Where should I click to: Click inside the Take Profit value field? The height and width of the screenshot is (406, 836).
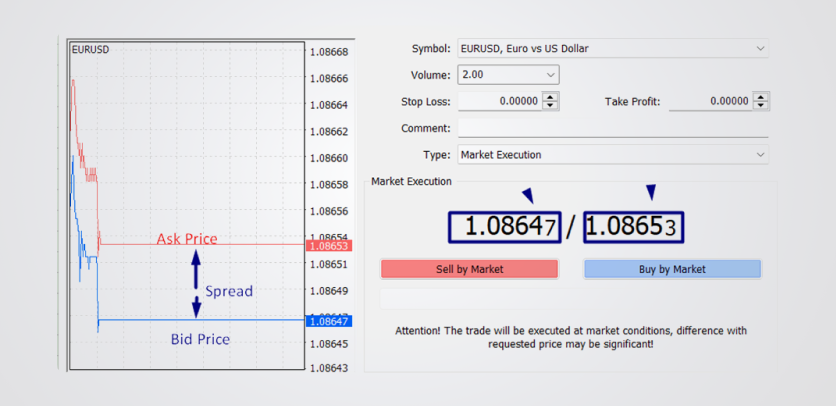click(x=709, y=102)
